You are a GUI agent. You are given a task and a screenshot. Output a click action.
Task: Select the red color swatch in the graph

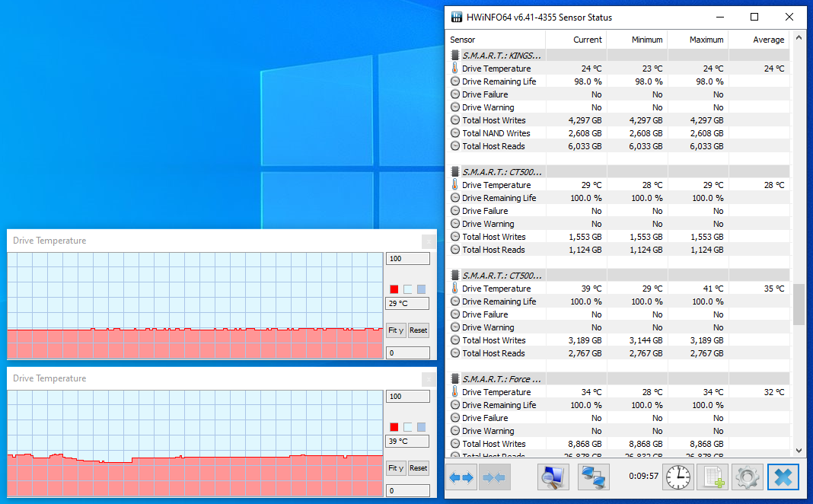(x=394, y=289)
